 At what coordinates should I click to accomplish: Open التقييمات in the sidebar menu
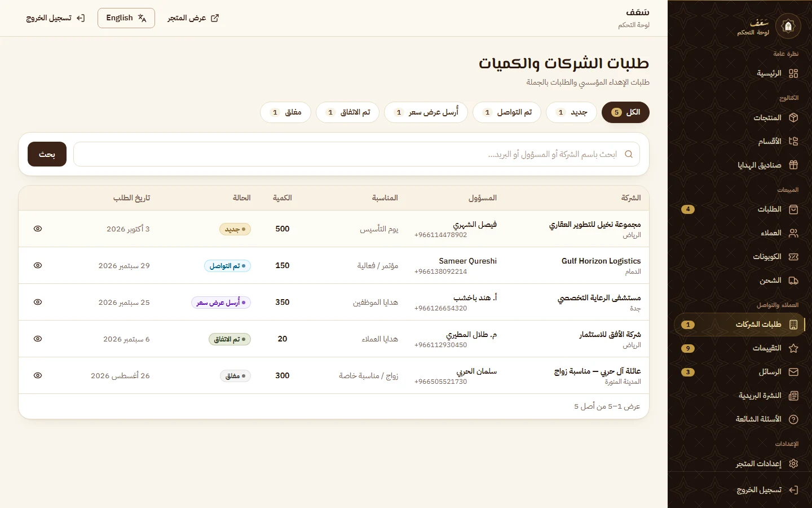[740, 348]
